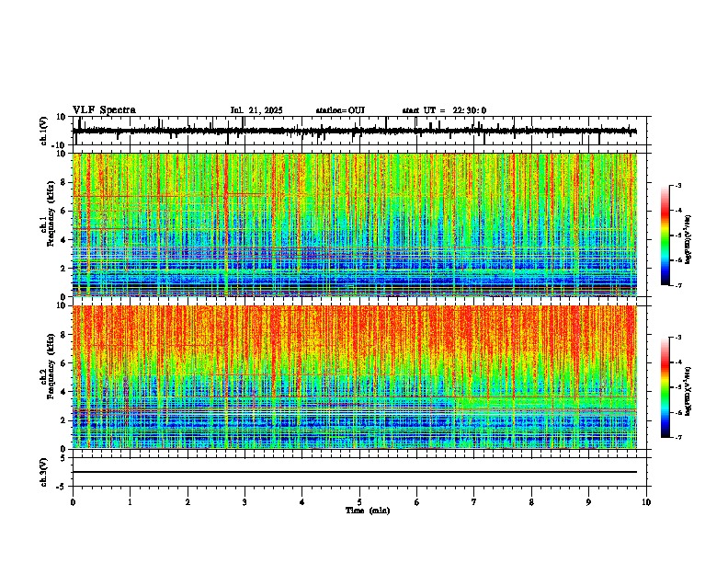This screenshot has width=728, height=563.
Task: Click the ch.1 "Frequency (kHz)" axis label
Action: click(51, 214)
